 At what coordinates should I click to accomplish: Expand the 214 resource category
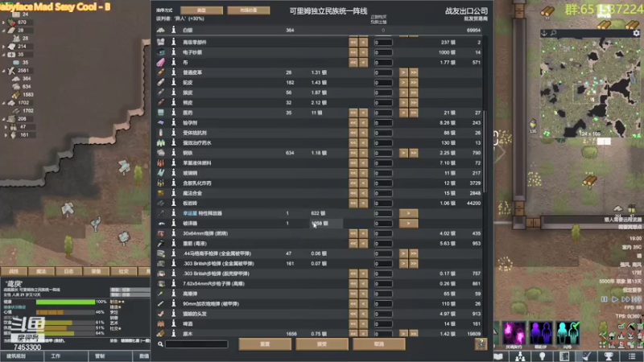[4, 47]
